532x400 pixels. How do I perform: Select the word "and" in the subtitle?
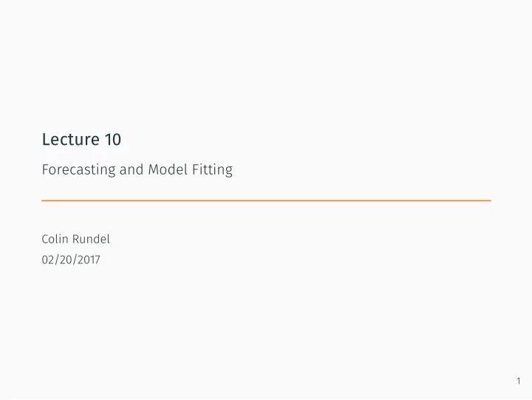(132, 169)
